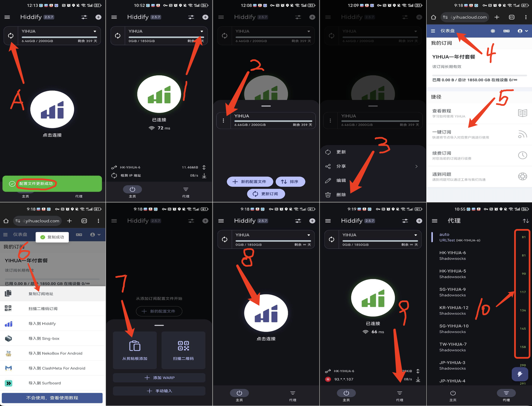Expand the 分享 chevron arrow
This screenshot has height=406, width=532.
pos(416,166)
